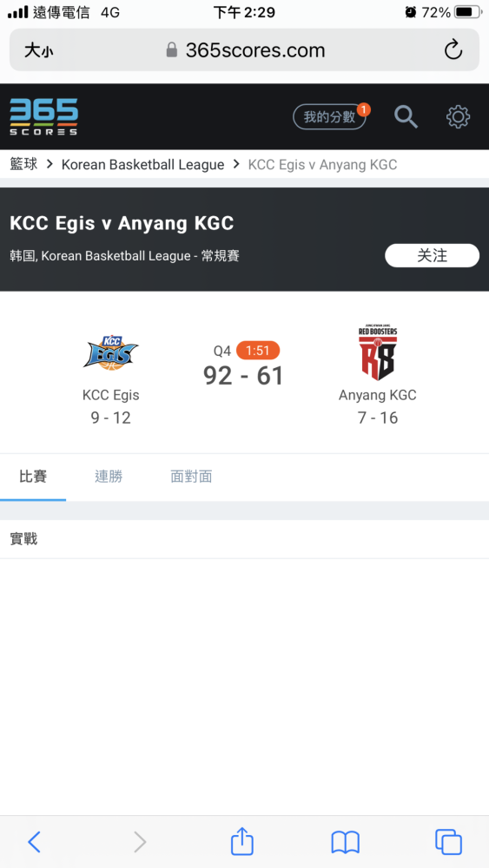Switch to the 連勝 tab

pyautogui.click(x=109, y=477)
